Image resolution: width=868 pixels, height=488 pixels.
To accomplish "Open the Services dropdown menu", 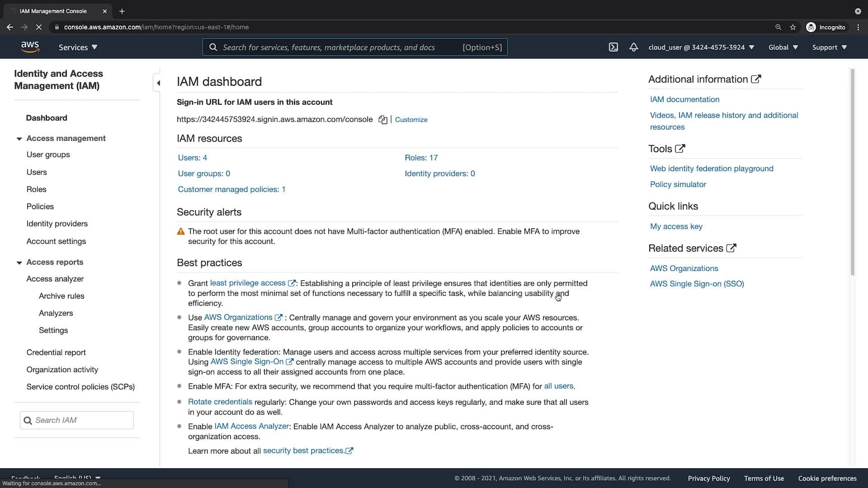I will [x=78, y=47].
